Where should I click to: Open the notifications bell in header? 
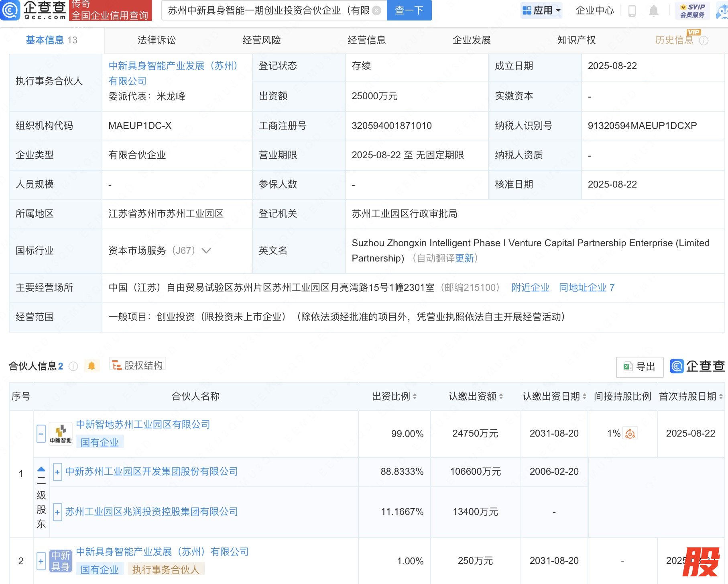tap(653, 11)
